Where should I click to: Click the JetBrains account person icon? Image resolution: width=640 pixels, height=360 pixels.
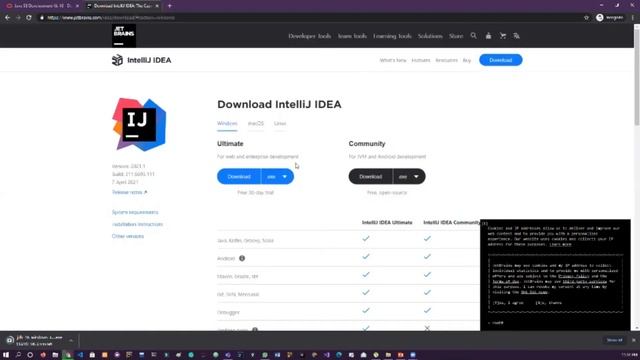[x=488, y=36]
